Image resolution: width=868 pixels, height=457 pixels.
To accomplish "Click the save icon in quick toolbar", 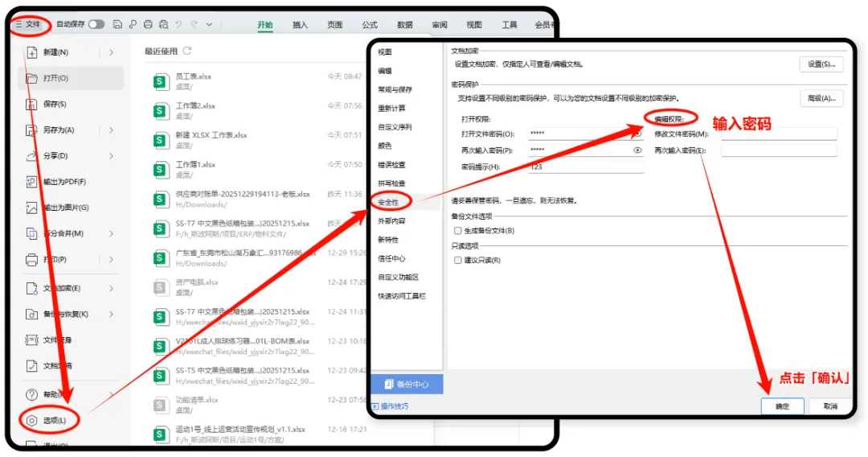I will tap(117, 24).
